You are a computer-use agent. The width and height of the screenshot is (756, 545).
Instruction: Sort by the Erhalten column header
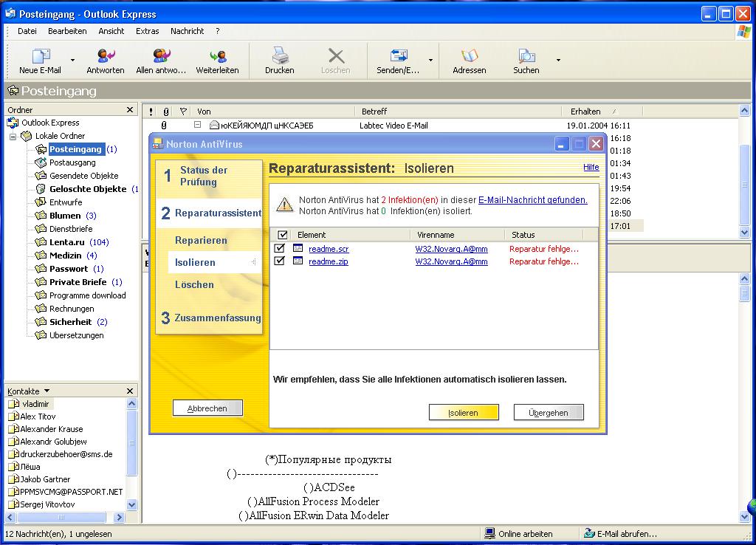pos(602,112)
